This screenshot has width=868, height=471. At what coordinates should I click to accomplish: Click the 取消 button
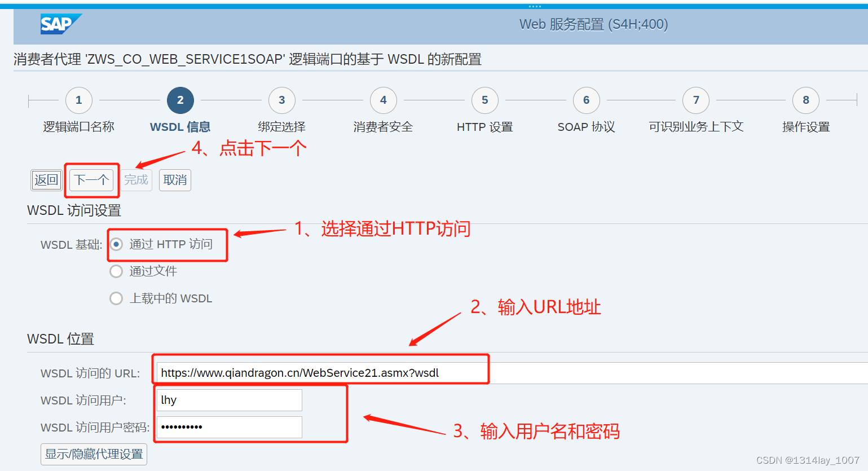pyautogui.click(x=175, y=180)
